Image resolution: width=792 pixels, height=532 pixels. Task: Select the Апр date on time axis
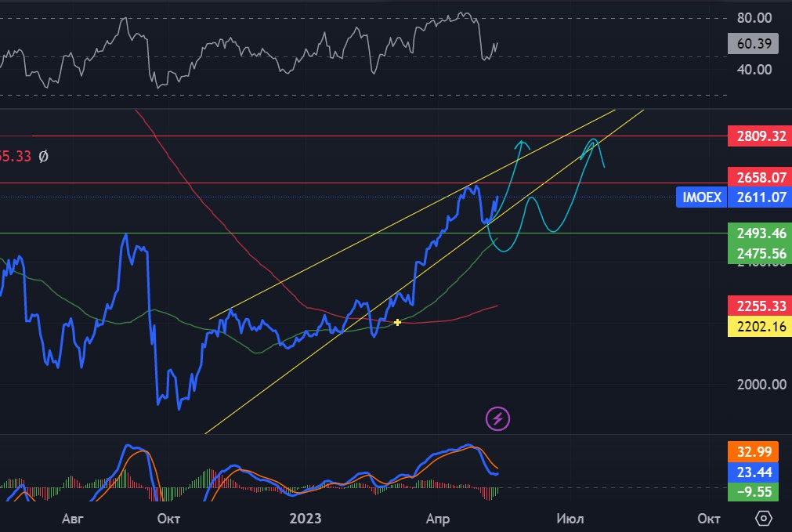click(436, 519)
